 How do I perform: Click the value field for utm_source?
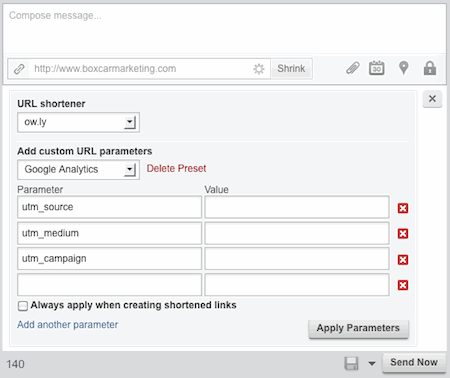point(297,207)
